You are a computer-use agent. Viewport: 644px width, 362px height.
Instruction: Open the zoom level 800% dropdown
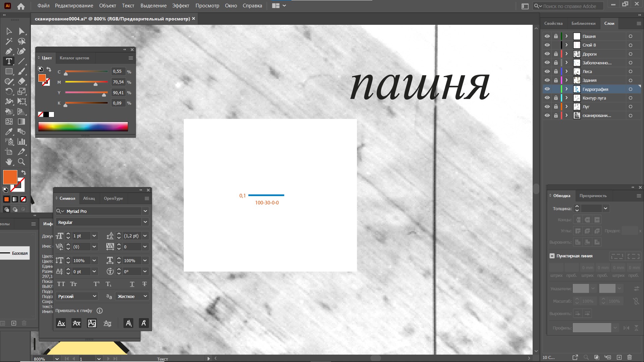(x=57, y=359)
